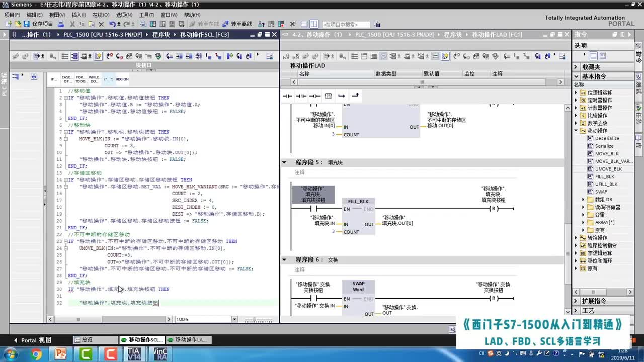Expand the 扩展指令 section
This screenshot has width=644, height=362.
(577, 301)
